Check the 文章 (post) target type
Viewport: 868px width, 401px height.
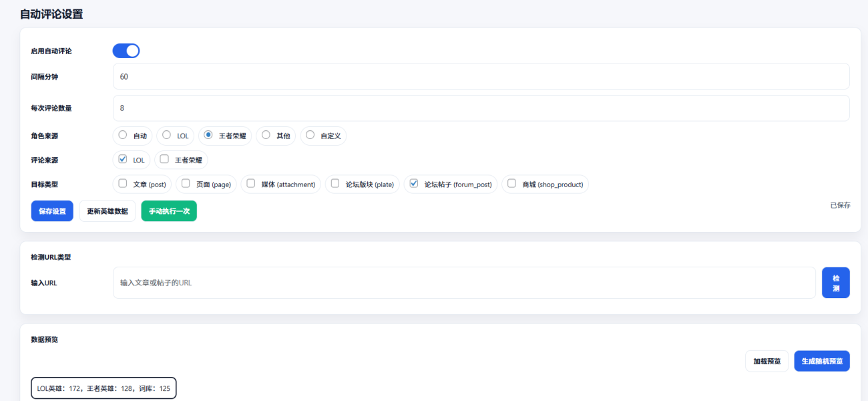(x=123, y=184)
